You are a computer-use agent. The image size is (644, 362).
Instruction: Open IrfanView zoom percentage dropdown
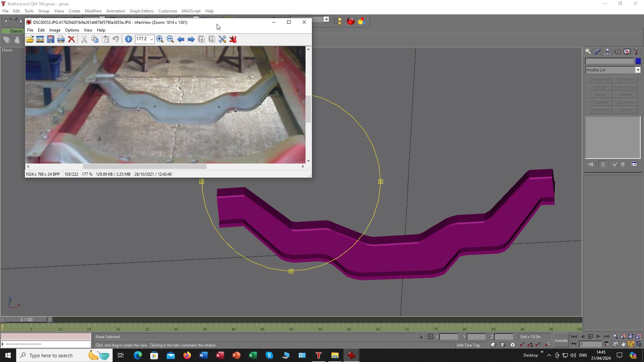(151, 40)
